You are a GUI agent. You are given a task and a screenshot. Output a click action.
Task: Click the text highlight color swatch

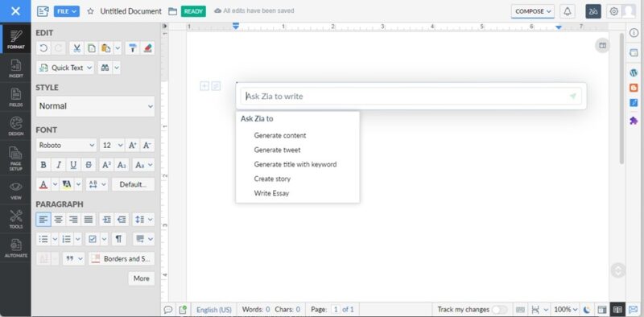(x=66, y=184)
